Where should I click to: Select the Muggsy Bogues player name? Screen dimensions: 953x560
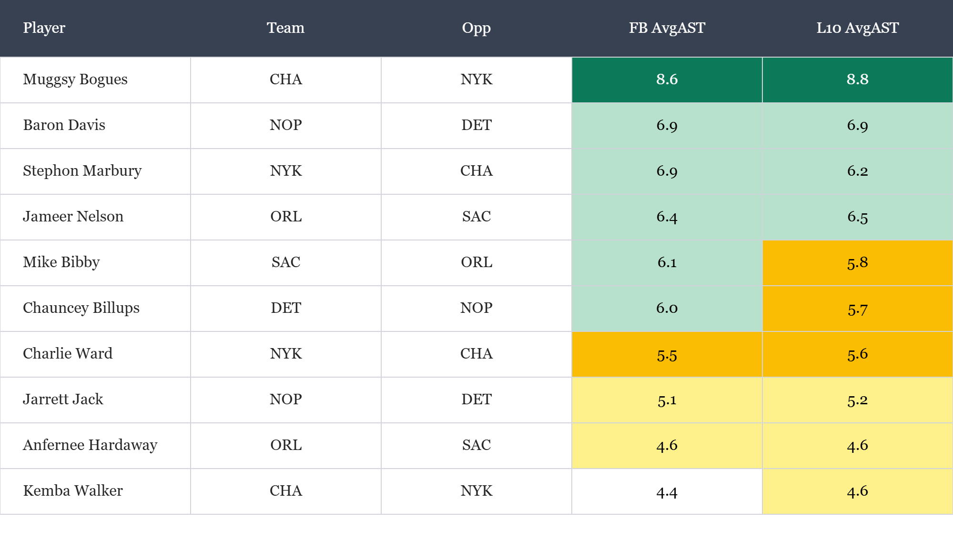click(x=75, y=80)
